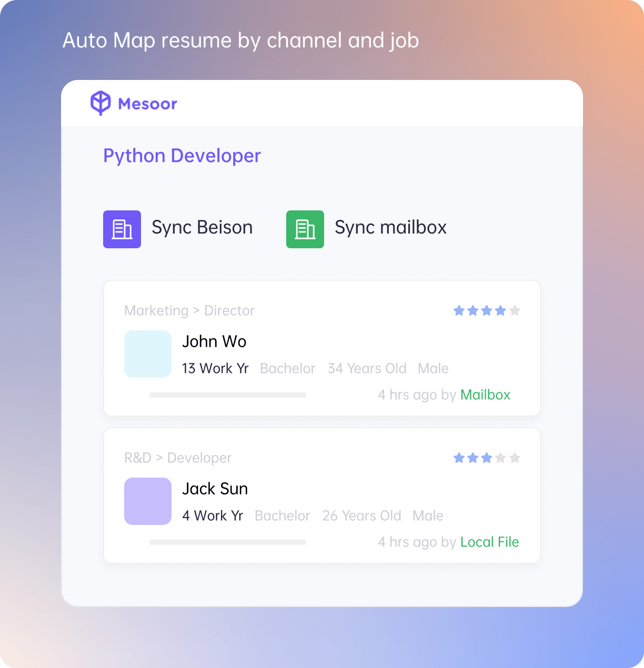Click Jack Sun's purple avatar
644x668 pixels.
[148, 501]
